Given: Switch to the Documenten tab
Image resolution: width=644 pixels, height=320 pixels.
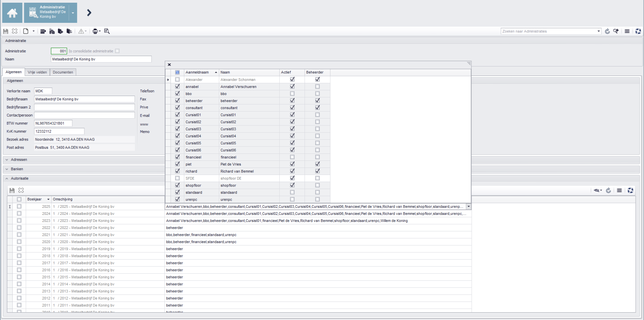Looking at the screenshot, I should tap(63, 72).
